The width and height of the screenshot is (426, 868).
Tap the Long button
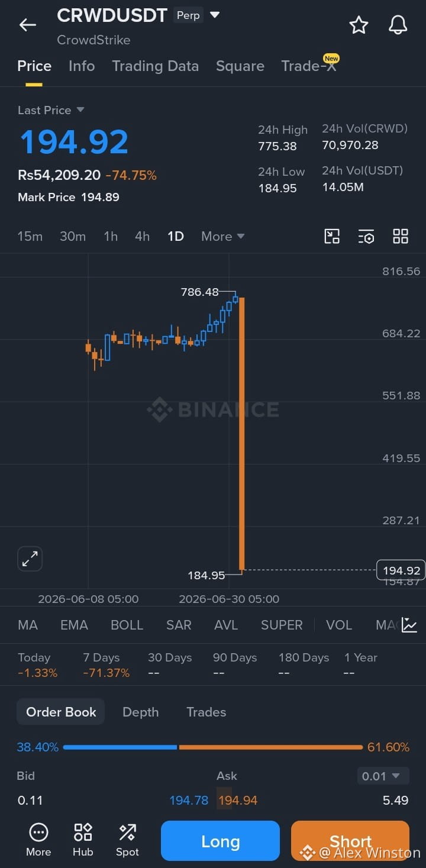(x=220, y=841)
